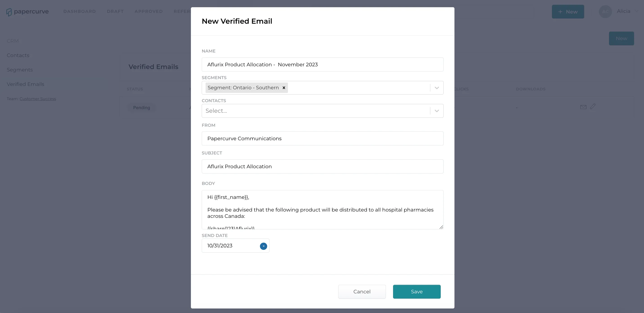Click the pencil edit icon in the Pending row

click(x=593, y=106)
